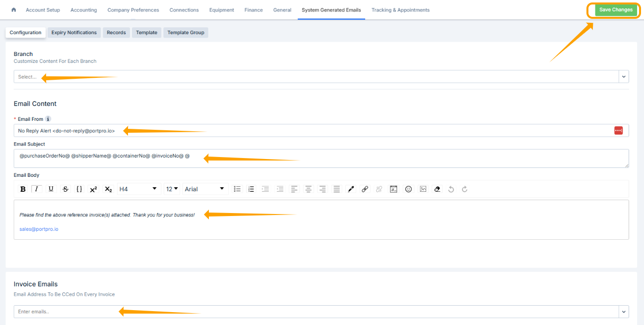Screen dimensions: 644x325
Task: Click the embed icon in editor toolbar
Action: pos(393,189)
